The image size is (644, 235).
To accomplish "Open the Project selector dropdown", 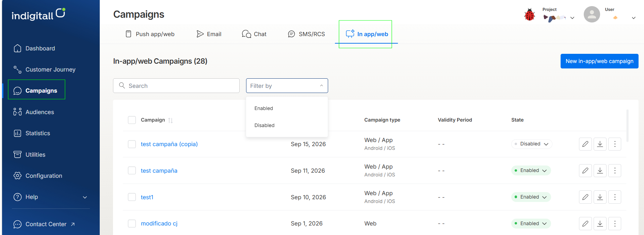I will click(x=572, y=18).
